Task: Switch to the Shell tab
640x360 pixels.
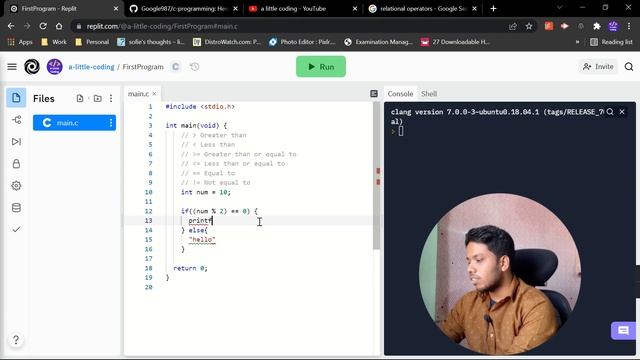Action: [429, 94]
